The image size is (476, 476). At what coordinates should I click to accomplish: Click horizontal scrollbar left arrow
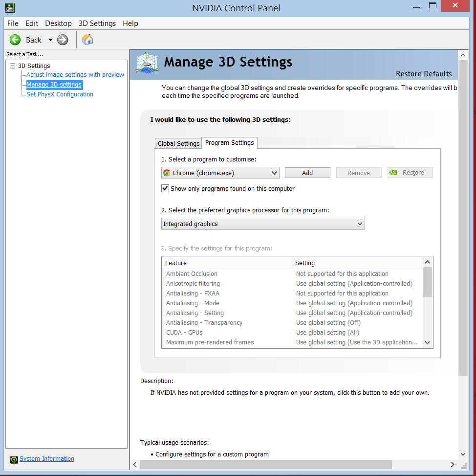coord(135,464)
